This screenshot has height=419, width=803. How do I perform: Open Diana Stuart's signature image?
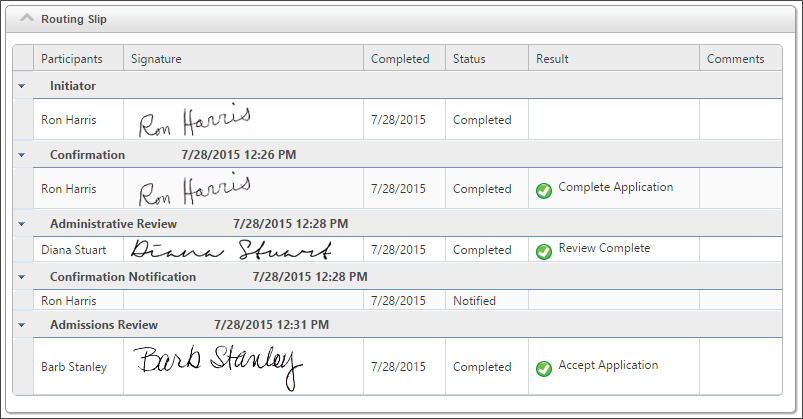[x=230, y=249]
